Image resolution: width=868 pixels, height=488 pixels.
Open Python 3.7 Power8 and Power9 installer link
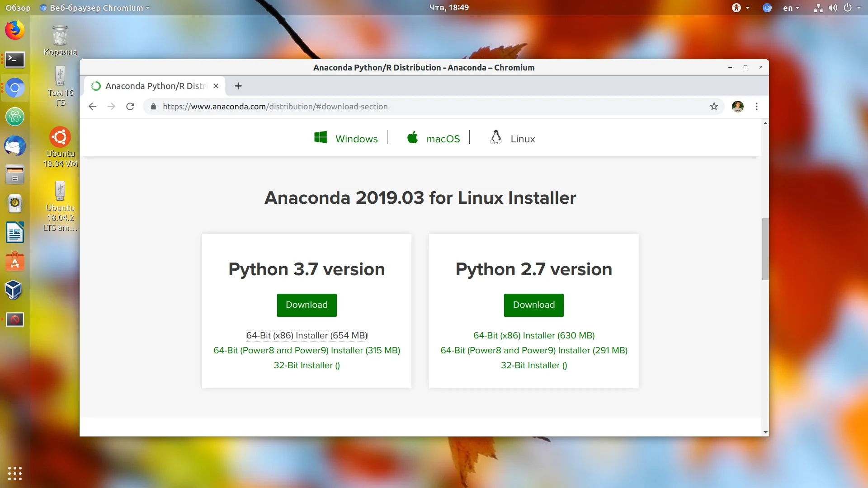click(x=307, y=351)
